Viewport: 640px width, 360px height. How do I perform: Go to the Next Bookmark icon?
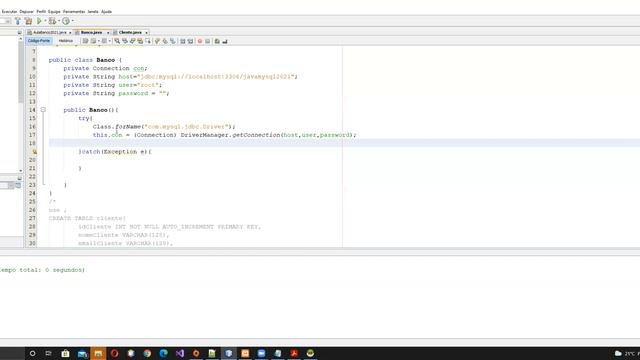[x=165, y=41]
